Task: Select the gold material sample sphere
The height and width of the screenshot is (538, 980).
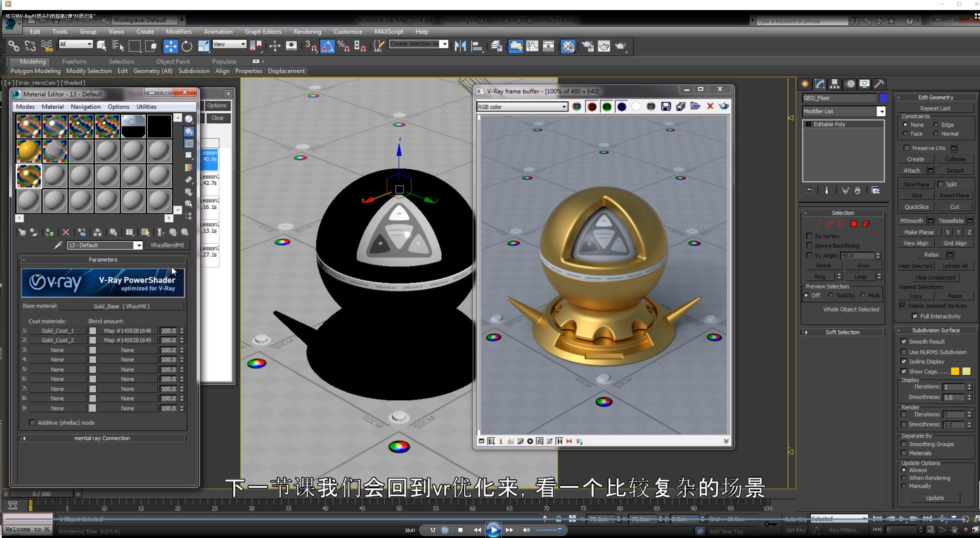Action: coord(29,151)
